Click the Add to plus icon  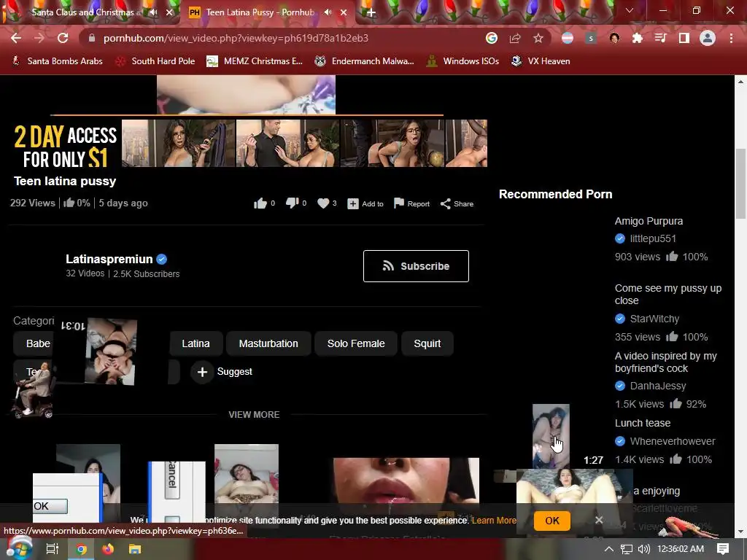point(352,204)
